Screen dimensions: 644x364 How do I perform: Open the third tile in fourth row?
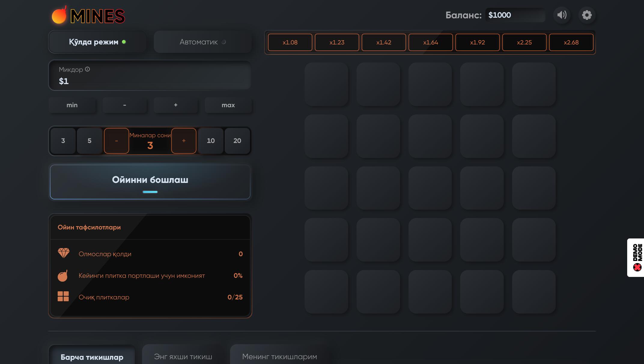(430, 240)
